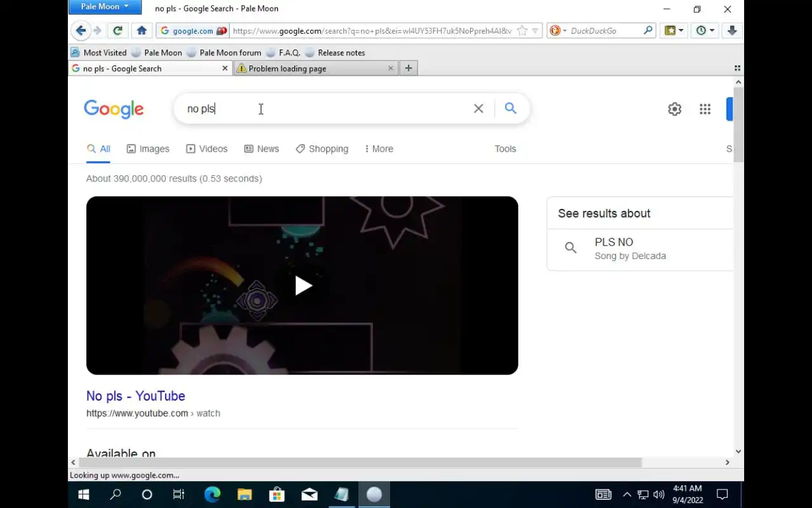Open the Pale Moon application menu
The image size is (812, 508).
105,6
